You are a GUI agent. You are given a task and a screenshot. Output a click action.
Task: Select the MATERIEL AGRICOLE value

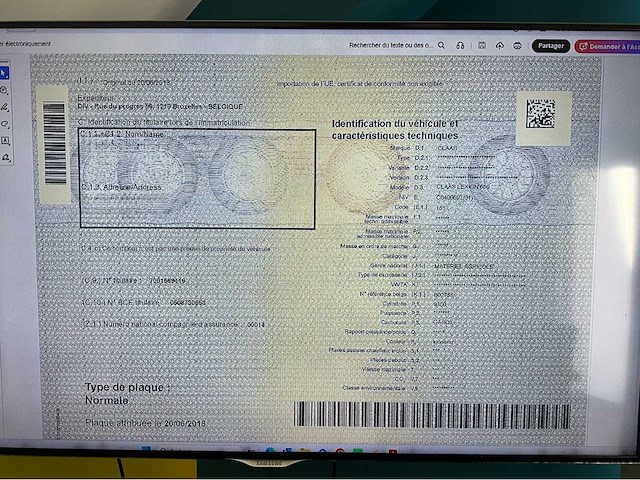tap(464, 267)
